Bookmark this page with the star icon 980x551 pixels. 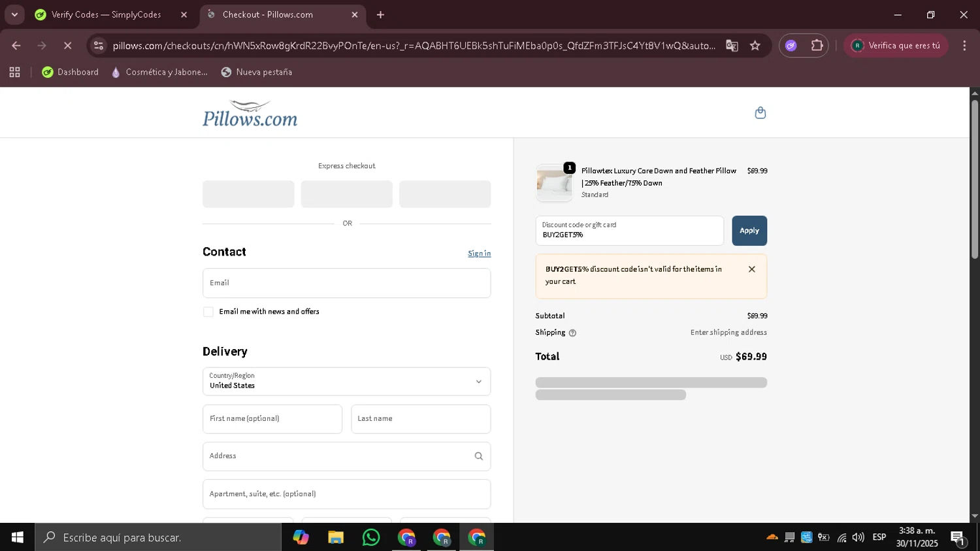(755, 46)
